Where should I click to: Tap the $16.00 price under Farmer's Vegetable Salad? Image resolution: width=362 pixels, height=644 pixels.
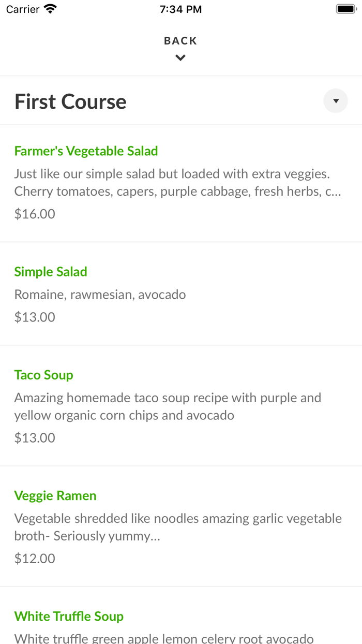coord(34,213)
